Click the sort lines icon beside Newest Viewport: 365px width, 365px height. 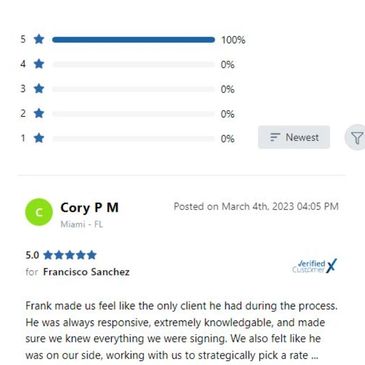point(275,137)
